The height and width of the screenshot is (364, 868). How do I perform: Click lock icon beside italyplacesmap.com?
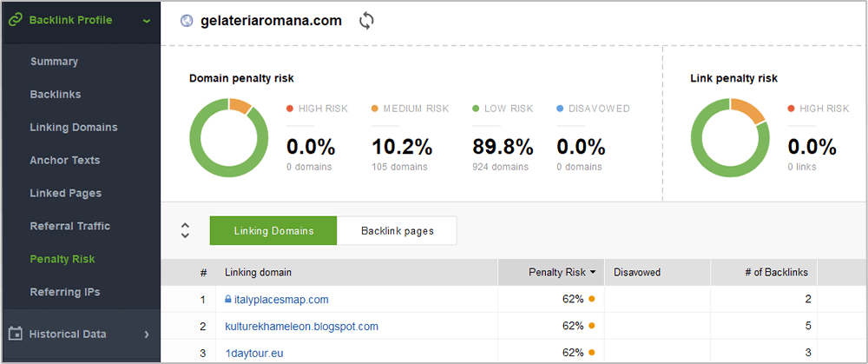[227, 299]
